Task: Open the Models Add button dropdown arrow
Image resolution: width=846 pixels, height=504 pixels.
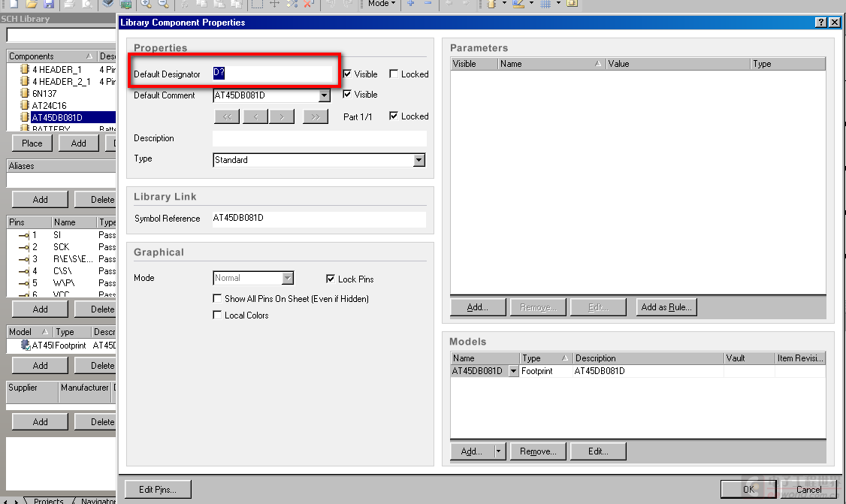Action: (x=499, y=451)
